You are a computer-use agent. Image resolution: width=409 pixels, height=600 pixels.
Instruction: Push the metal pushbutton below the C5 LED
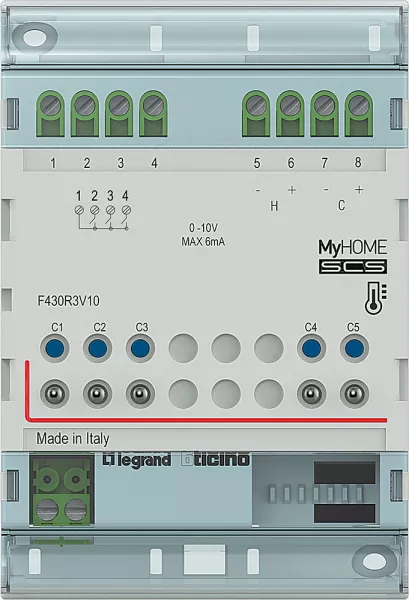point(355,394)
